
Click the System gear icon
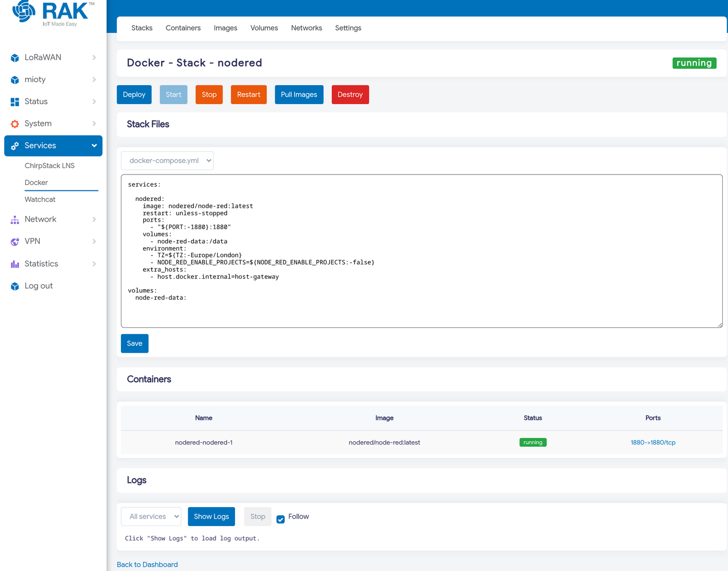pos(15,124)
